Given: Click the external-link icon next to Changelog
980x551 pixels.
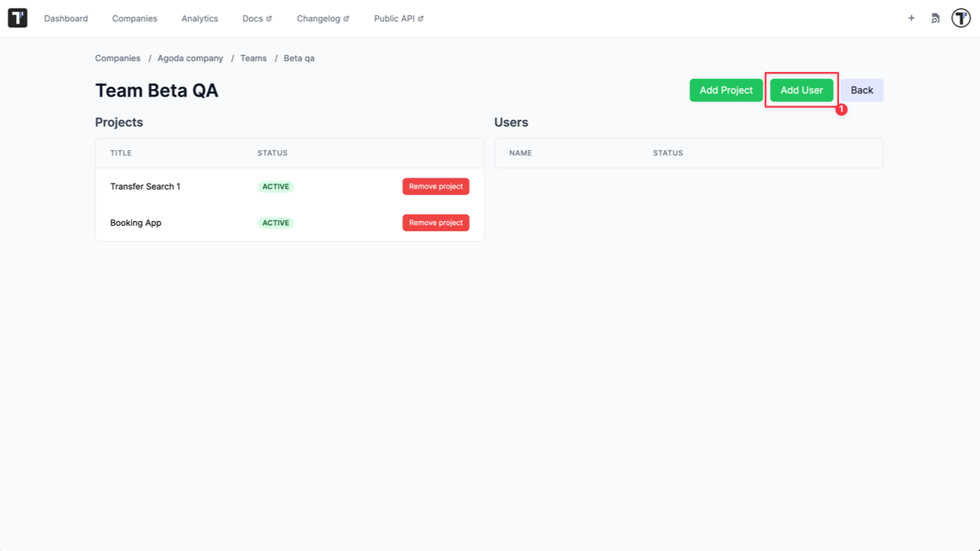Looking at the screenshot, I should [346, 18].
